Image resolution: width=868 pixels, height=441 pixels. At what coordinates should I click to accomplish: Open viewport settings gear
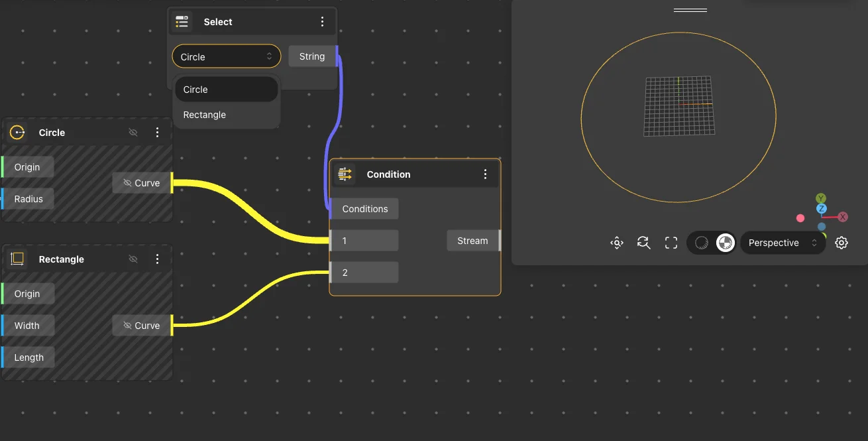[841, 243]
